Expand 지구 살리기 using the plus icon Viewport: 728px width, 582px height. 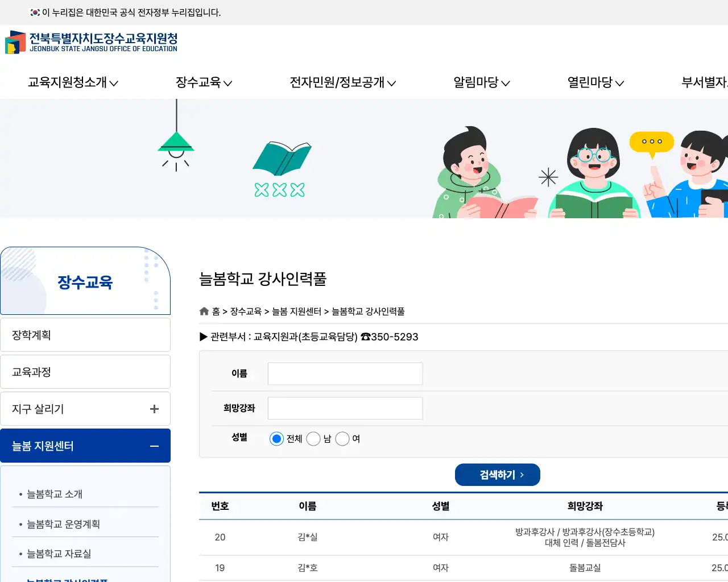[x=154, y=409]
